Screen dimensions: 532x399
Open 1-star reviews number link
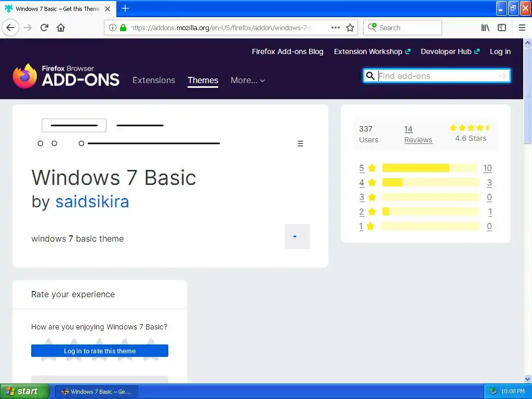pos(361,227)
